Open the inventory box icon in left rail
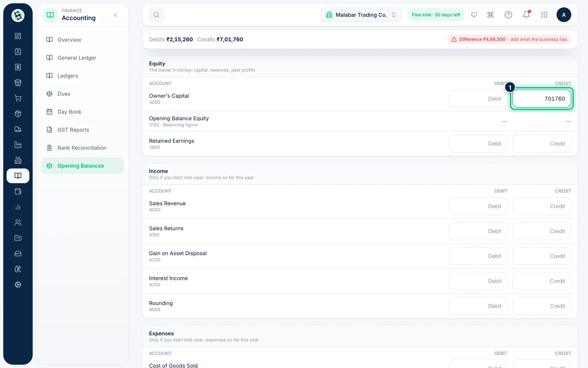The image size is (588, 368). point(18,114)
